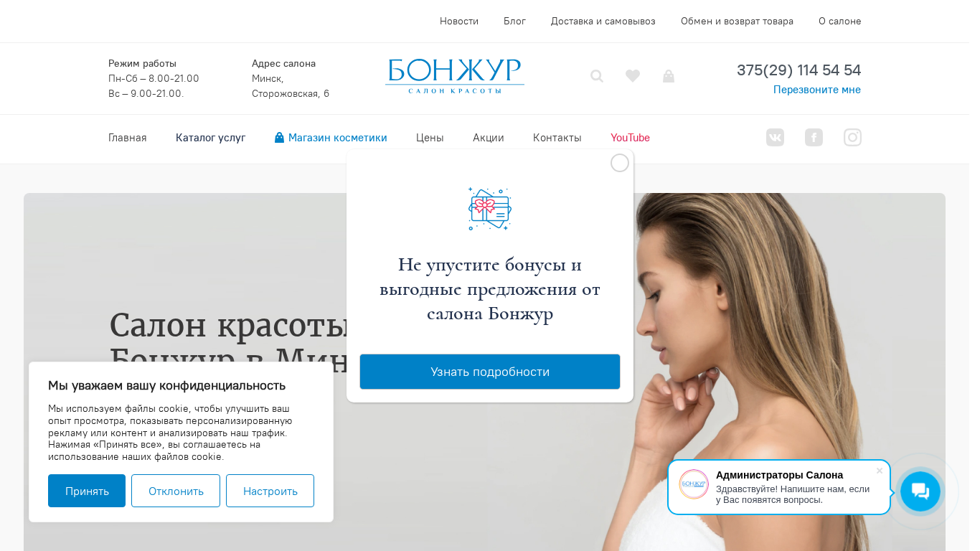980x551 pixels.
Task: Visit the VK social page icon
Action: (x=775, y=137)
